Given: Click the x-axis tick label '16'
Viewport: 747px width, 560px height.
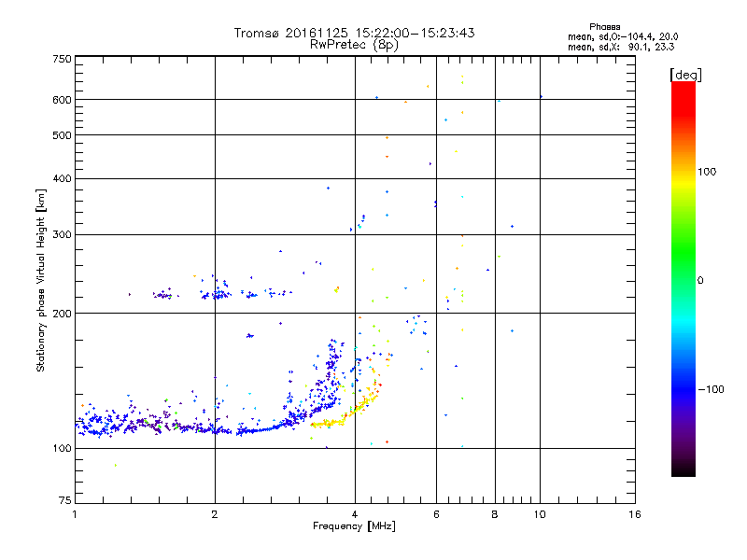Looking at the screenshot, I should click(635, 514).
